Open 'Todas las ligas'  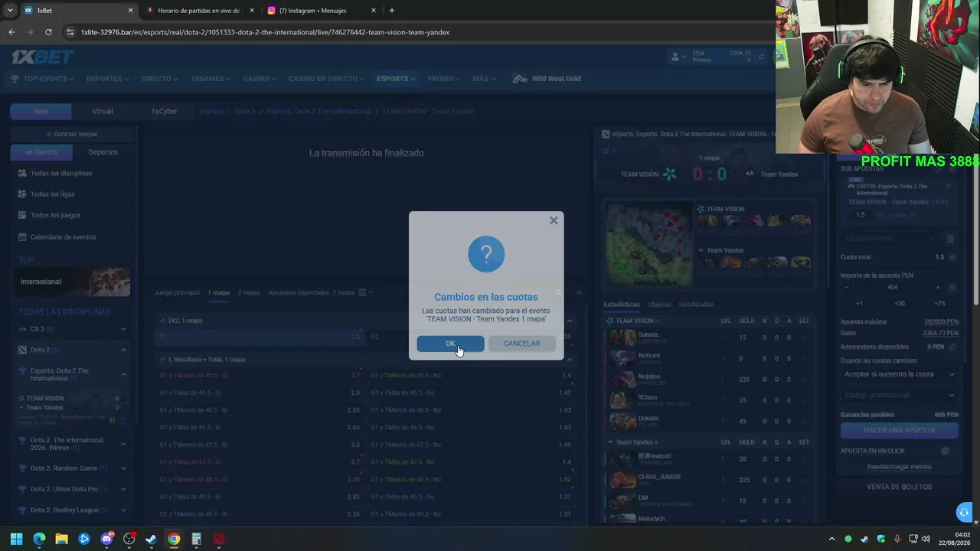click(x=52, y=194)
